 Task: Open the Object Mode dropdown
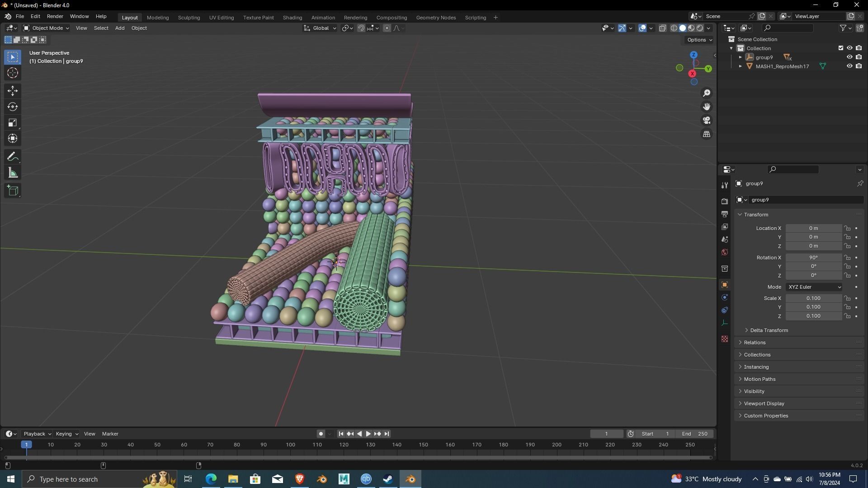[x=46, y=28]
